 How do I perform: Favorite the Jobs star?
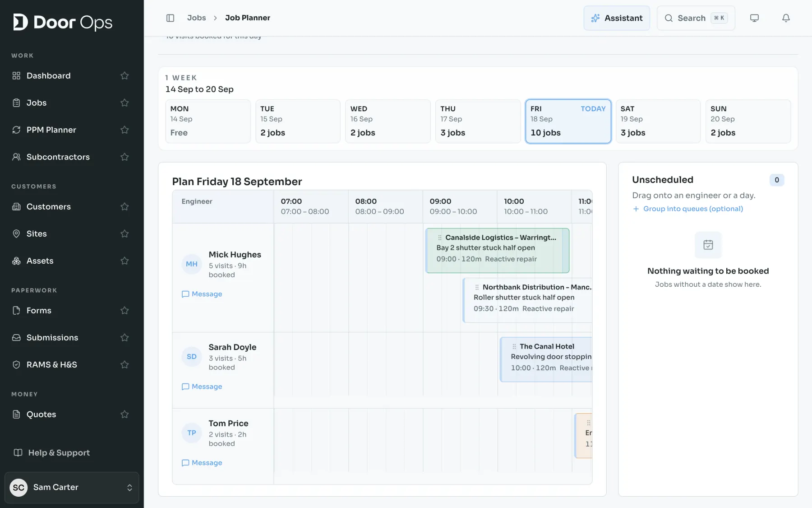125,103
